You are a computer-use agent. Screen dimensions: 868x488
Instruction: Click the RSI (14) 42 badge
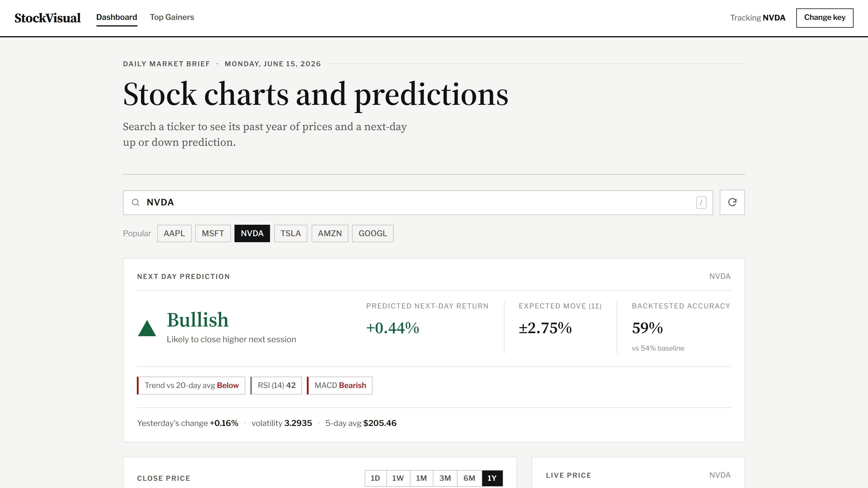(x=276, y=385)
